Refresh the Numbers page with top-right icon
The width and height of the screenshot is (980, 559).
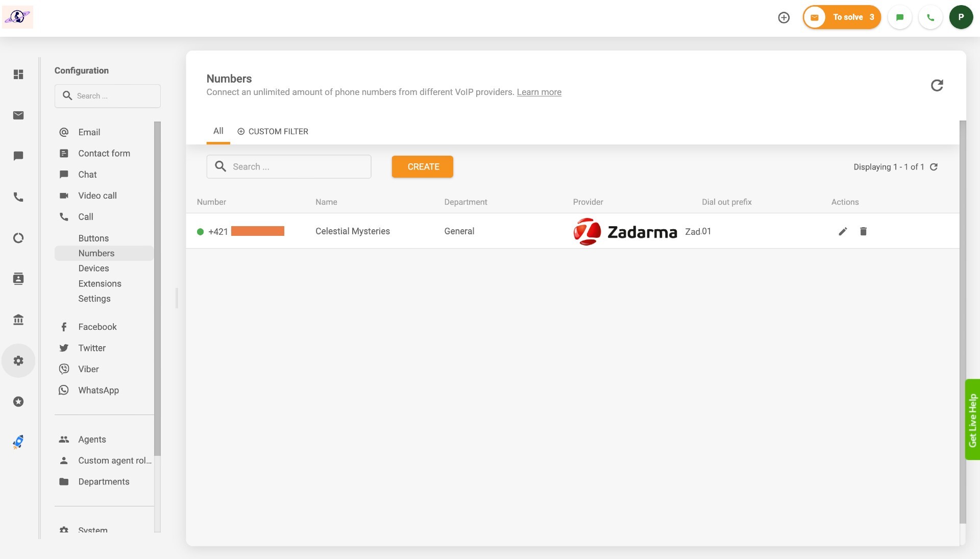tap(937, 85)
